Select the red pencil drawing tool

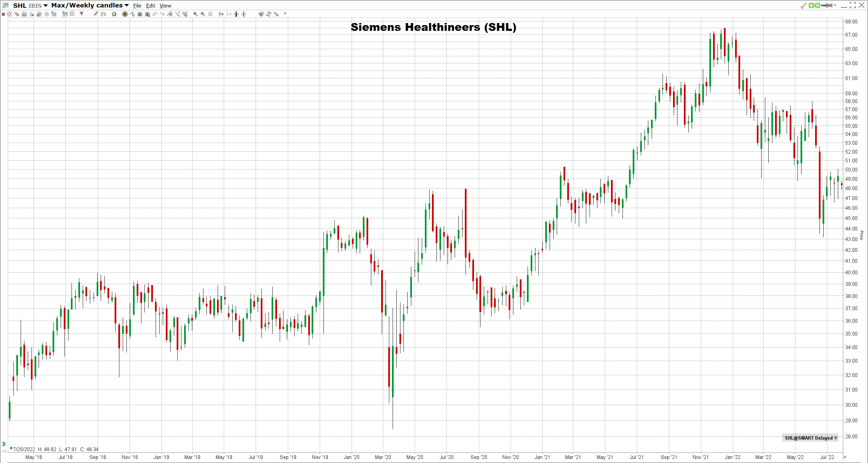(x=96, y=14)
